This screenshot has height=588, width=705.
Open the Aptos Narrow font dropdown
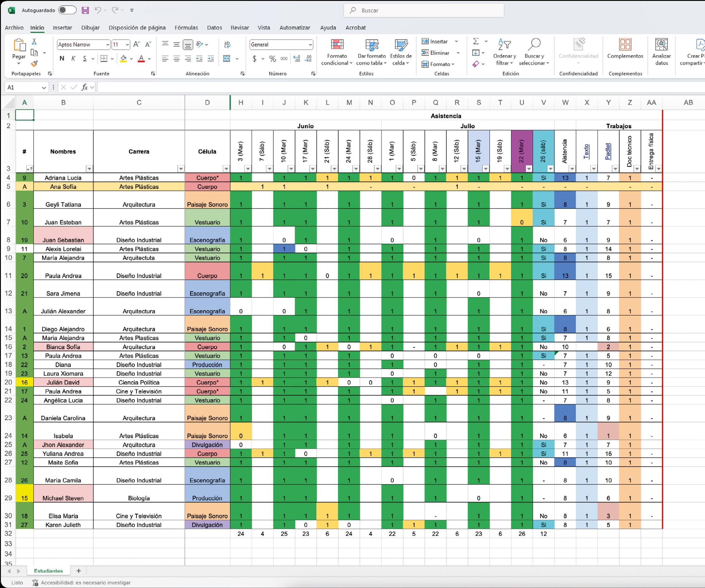click(x=107, y=45)
